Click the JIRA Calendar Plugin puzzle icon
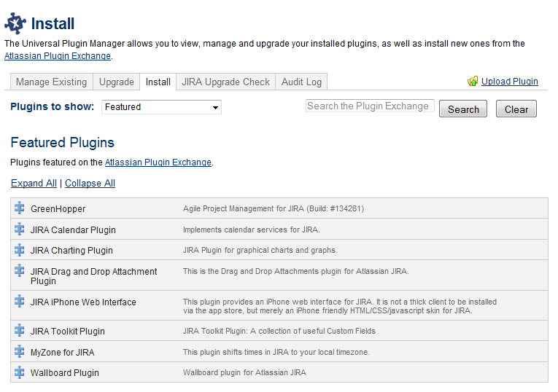 (20, 229)
